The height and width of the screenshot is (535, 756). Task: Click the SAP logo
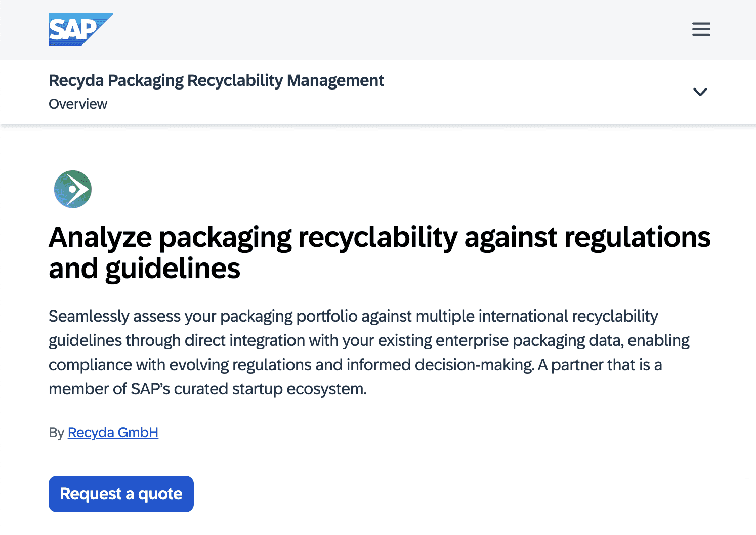80,29
